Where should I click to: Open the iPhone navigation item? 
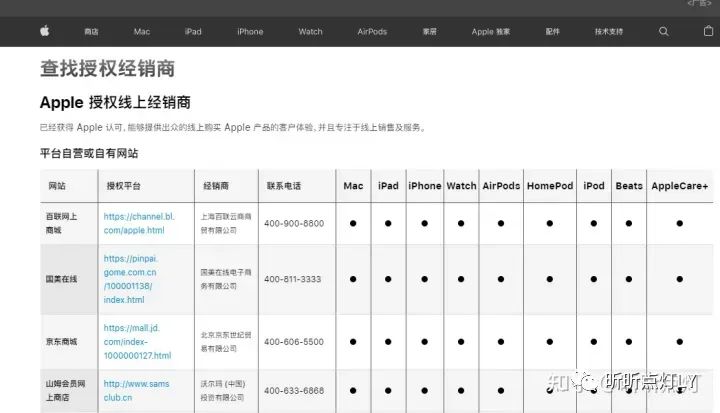250,32
